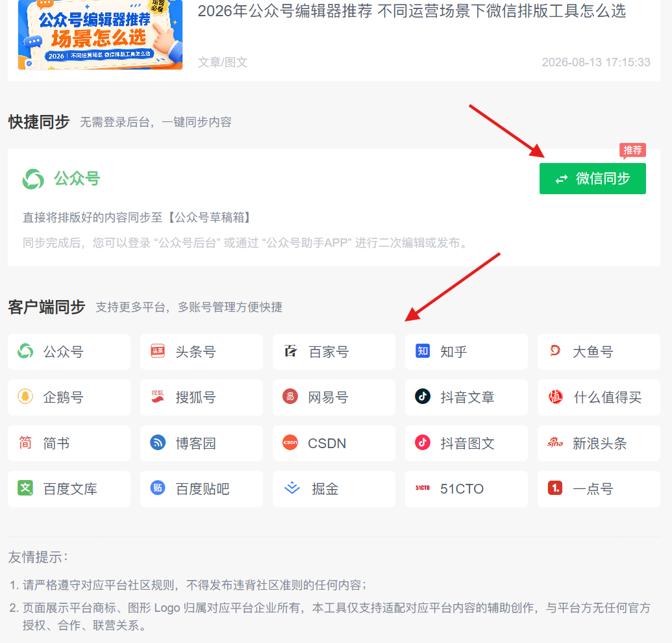This screenshot has width=672, height=643.
Task: Select the 什么值得买 platform icon
Action: (x=555, y=396)
